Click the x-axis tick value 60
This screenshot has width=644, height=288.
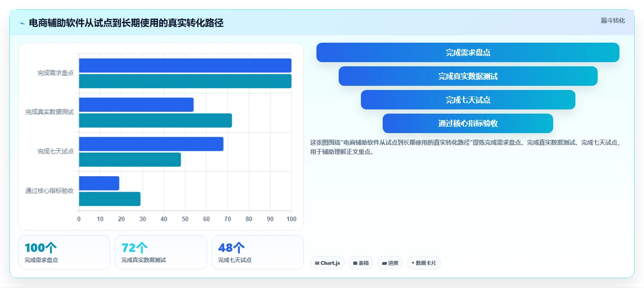206,219
